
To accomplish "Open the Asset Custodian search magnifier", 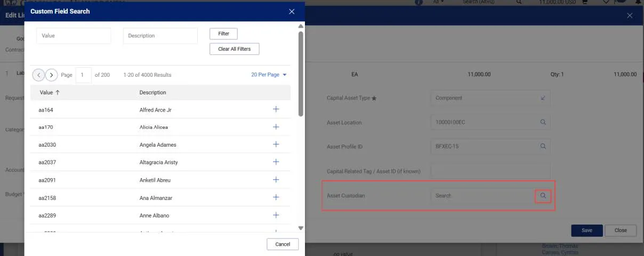I will pyautogui.click(x=543, y=196).
